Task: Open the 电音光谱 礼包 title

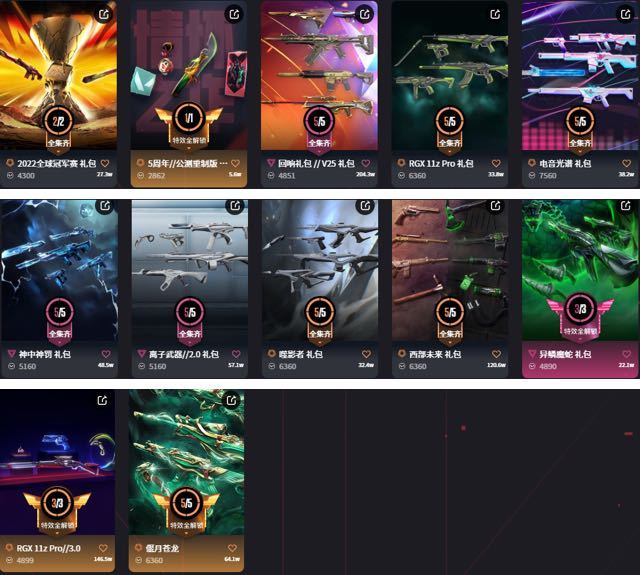Action: (x=565, y=164)
